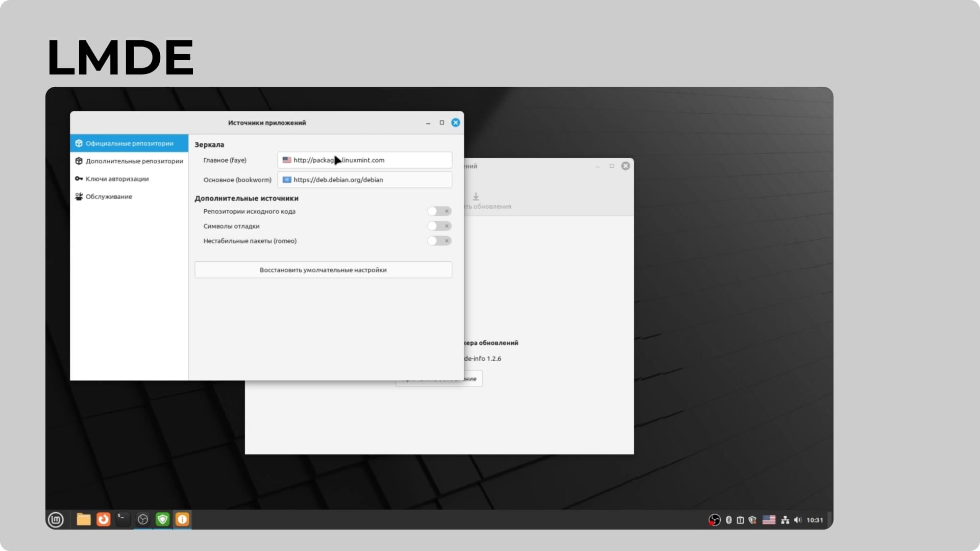Maximize the Update Manager window behind
The image size is (980, 551).
(x=611, y=166)
